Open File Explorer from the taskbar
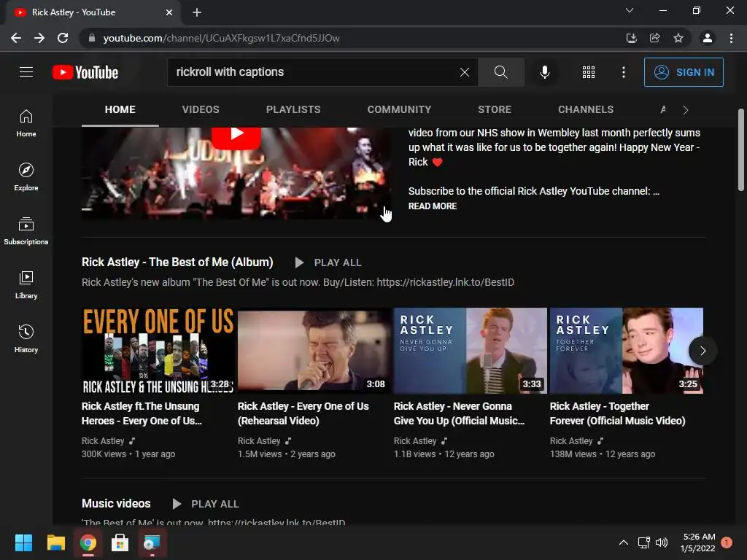This screenshot has height=560, width=747. click(55, 542)
